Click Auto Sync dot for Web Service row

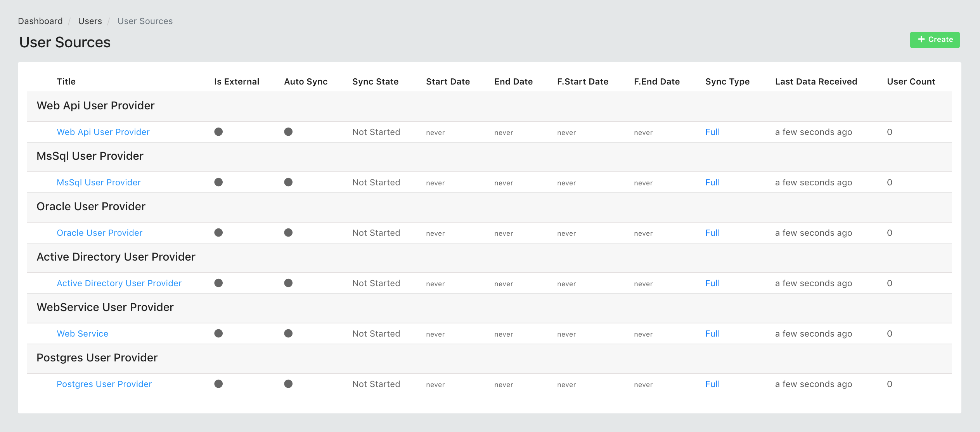288,334
